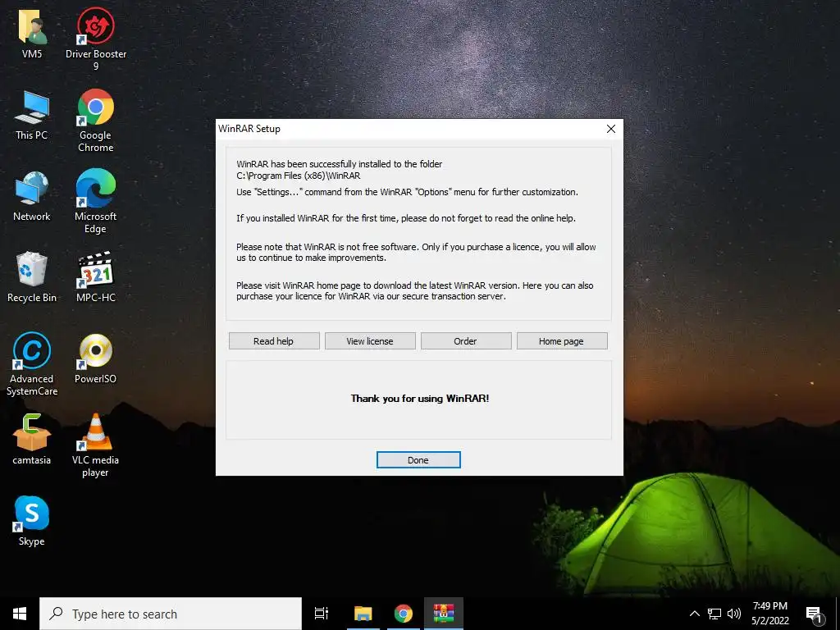The height and width of the screenshot is (630, 840).
Task: Select the Microsoft Edge desktop shortcut
Action: coord(96,202)
